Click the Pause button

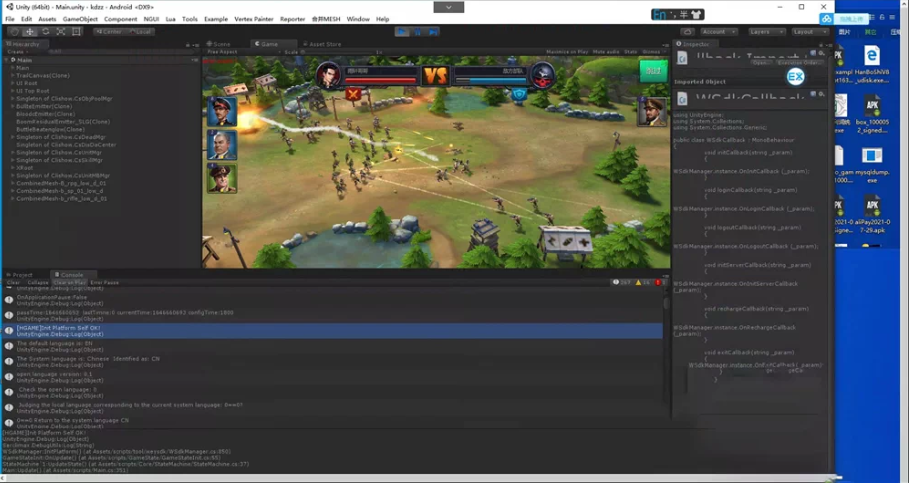(417, 32)
